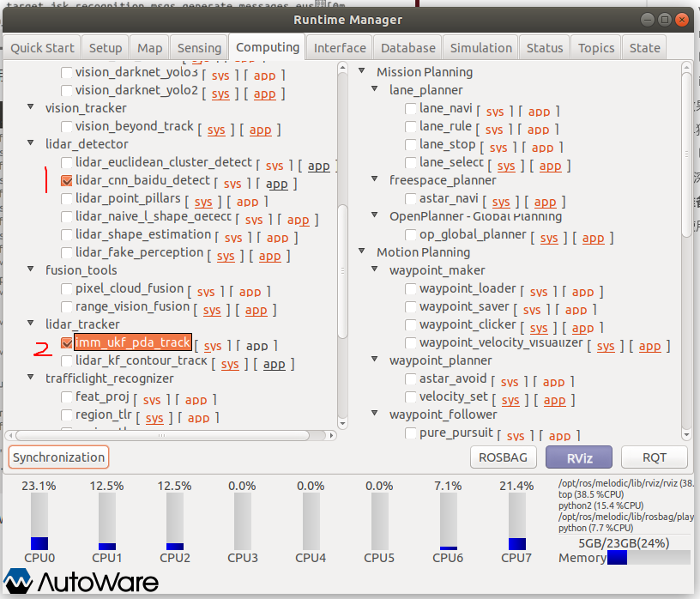Viewport: 700px width, 599px height.
Task: Click horizontal scrollbar right arrow
Action: click(x=331, y=435)
